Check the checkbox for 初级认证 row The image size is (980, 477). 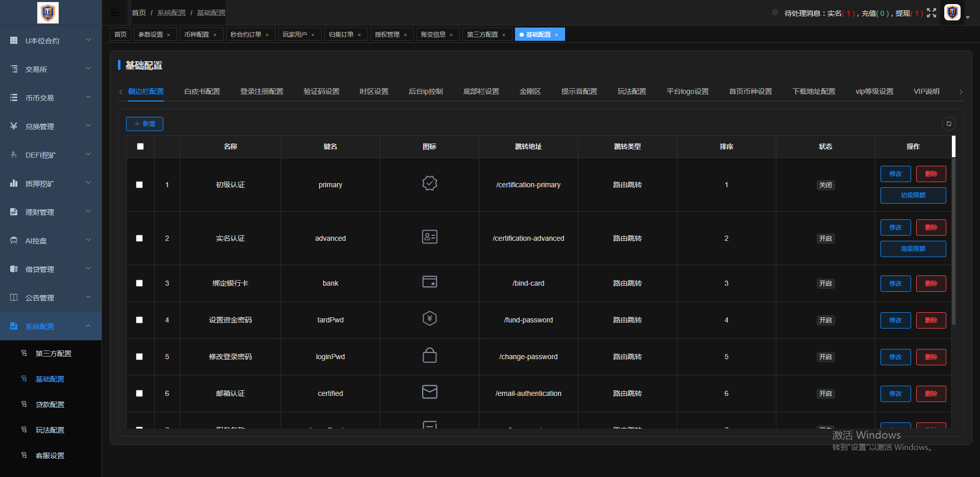pos(139,185)
